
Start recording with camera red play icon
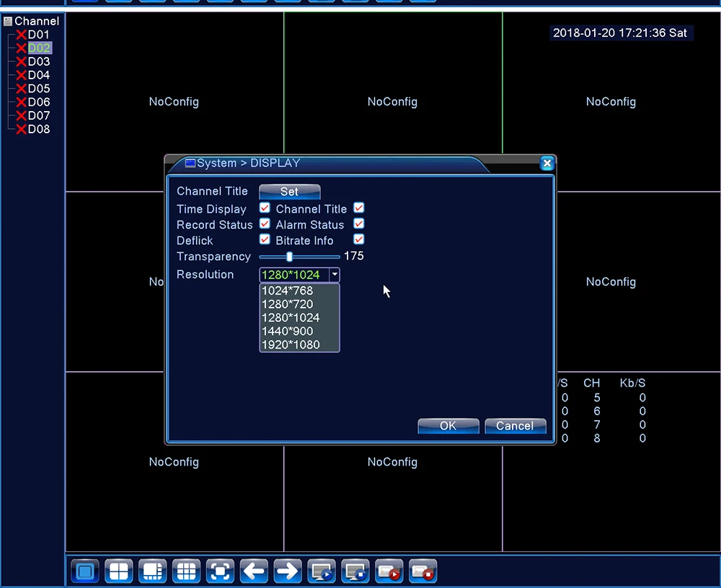389,571
